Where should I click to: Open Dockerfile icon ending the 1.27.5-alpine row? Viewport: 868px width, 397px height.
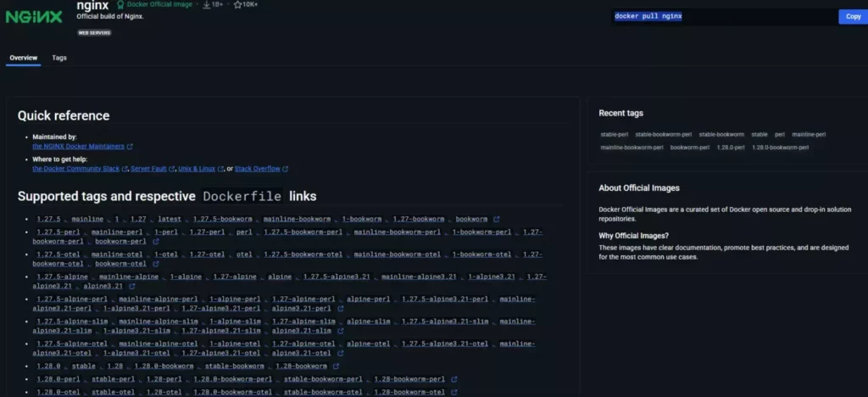131,286
